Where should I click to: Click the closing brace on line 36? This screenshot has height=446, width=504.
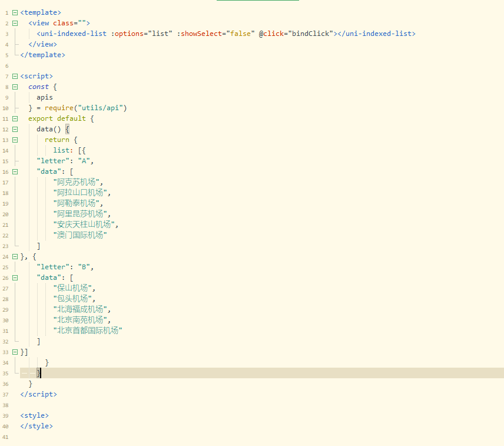pos(31,384)
